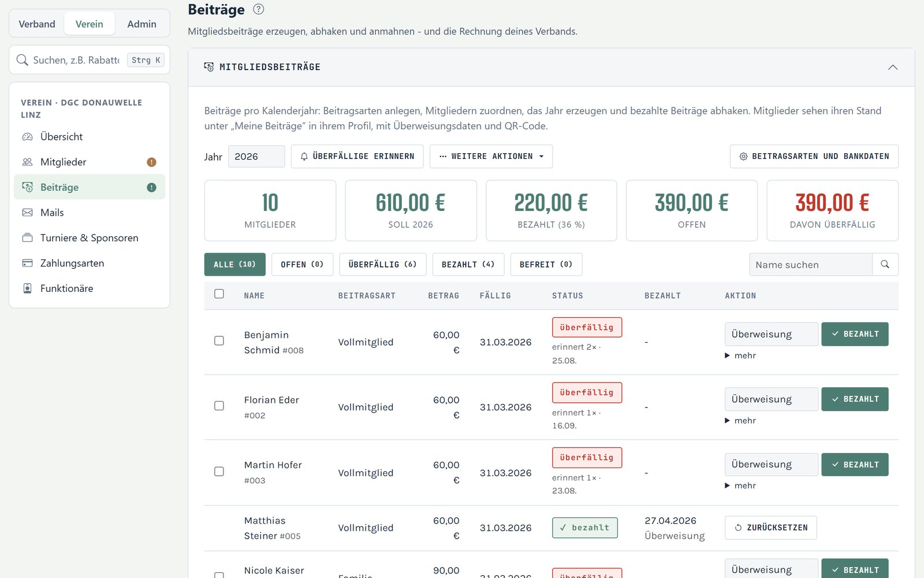Expand mehr for Florian Eder
Viewport: 924px width, 578px height.
740,421
